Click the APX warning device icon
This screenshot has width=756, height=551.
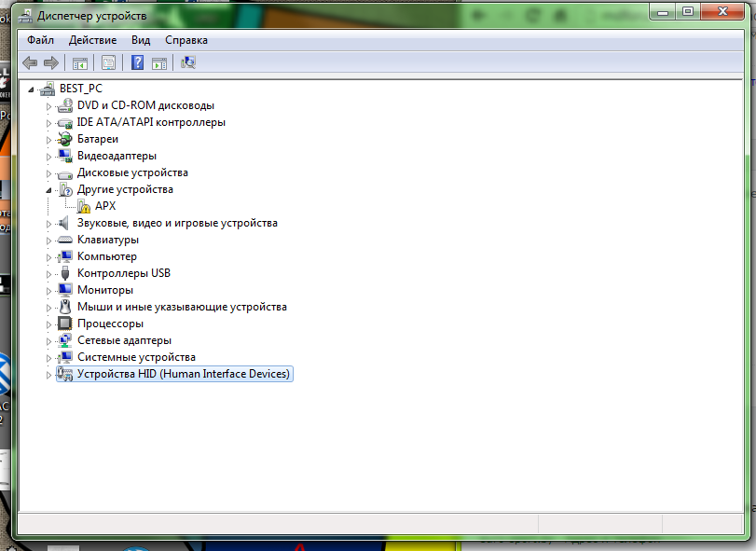click(x=83, y=206)
